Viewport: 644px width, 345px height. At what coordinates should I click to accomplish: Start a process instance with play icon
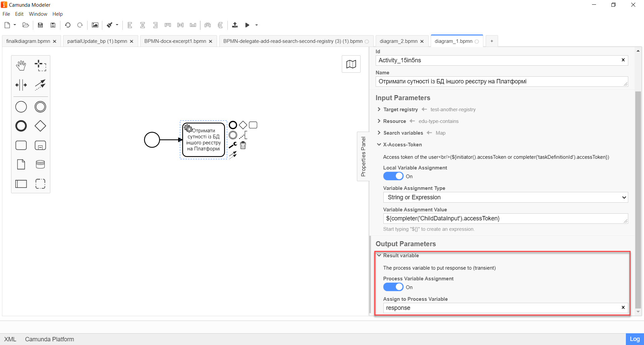tap(247, 25)
